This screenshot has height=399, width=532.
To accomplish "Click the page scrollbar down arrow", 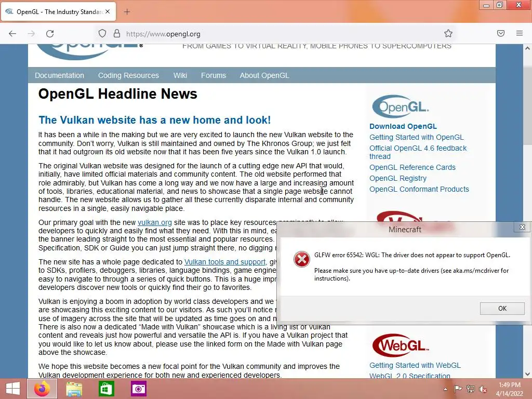I will (x=527, y=374).
